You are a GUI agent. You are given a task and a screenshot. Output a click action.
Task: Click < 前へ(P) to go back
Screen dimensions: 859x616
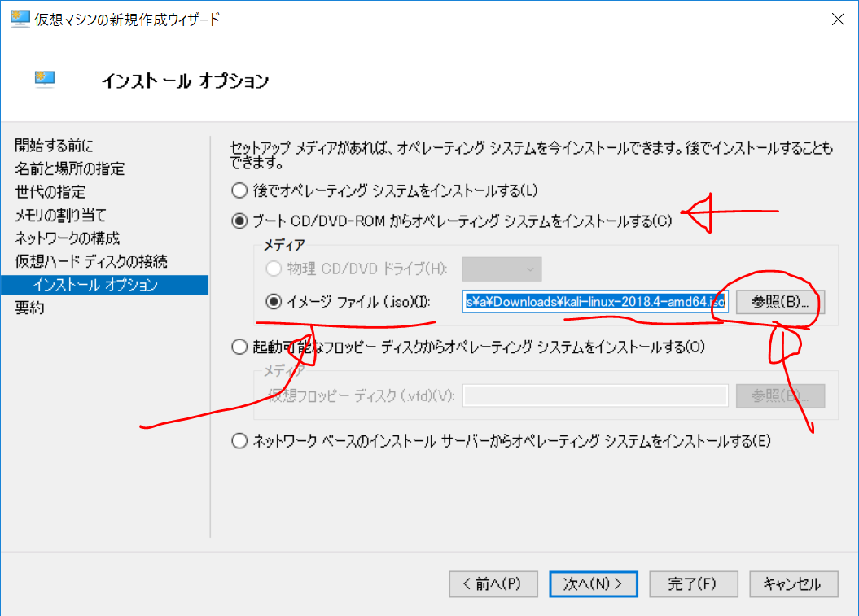click(494, 583)
